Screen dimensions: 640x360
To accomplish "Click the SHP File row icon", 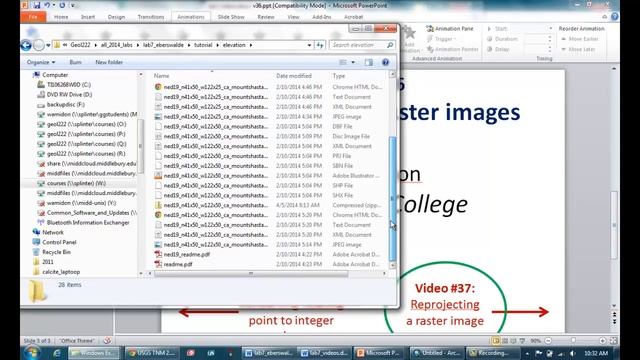I will [x=158, y=185].
